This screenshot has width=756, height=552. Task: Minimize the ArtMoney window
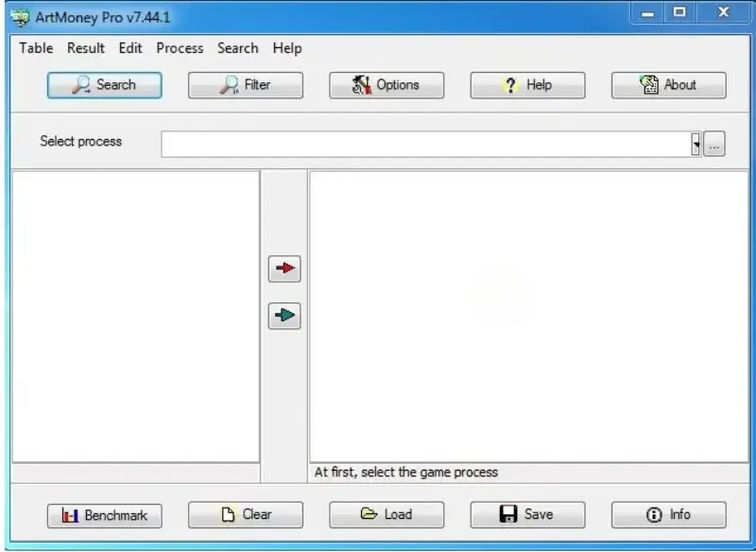click(647, 13)
